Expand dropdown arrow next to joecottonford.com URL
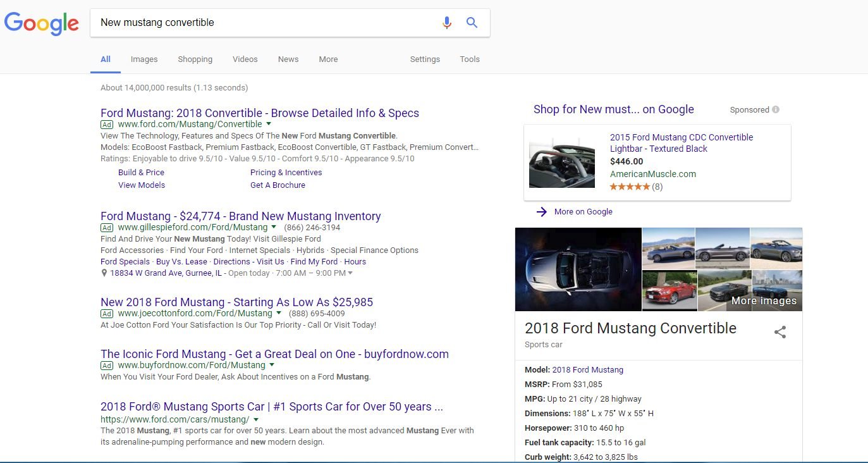 279,313
